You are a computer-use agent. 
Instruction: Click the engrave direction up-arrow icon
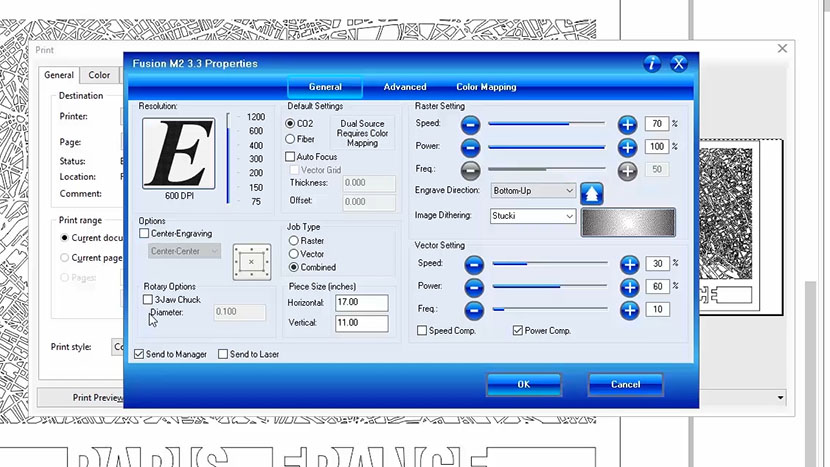(x=593, y=192)
